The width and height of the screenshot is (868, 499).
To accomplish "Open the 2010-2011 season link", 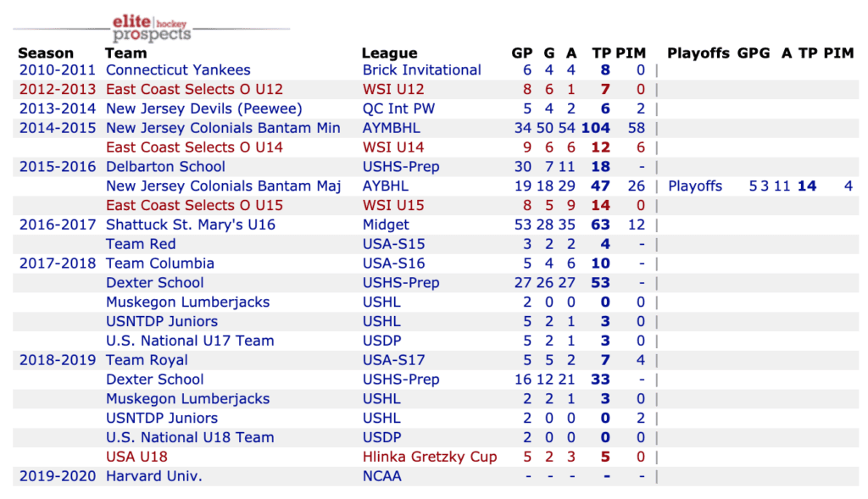I will pyautogui.click(x=58, y=70).
